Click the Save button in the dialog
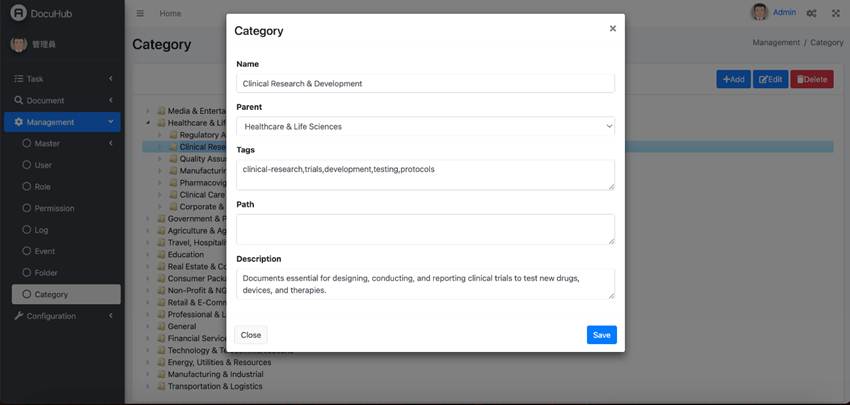The width and height of the screenshot is (850, 405). coord(602,335)
